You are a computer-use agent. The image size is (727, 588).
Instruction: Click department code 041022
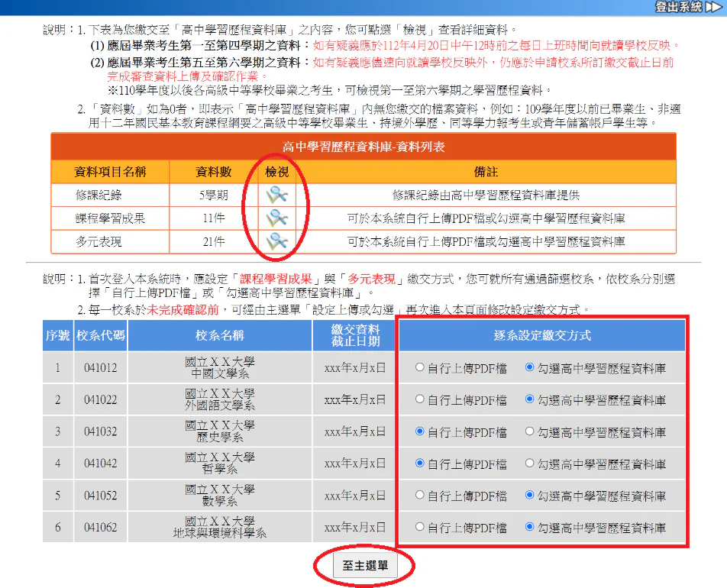100,399
